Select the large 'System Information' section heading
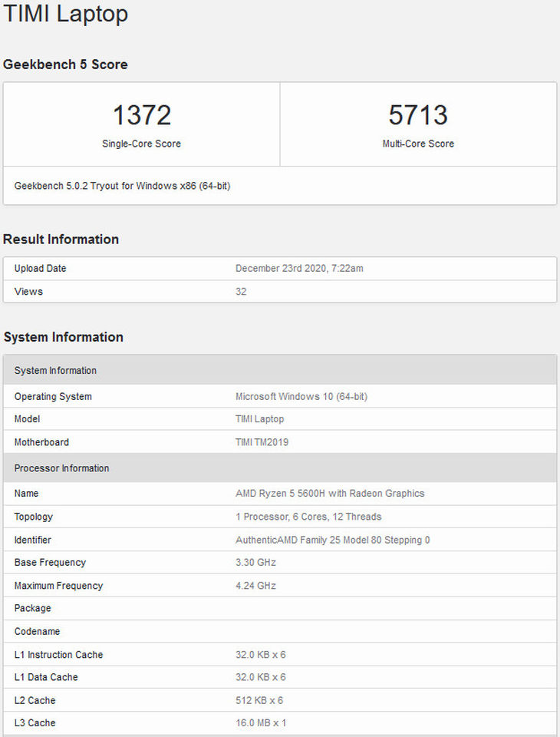The width and height of the screenshot is (560, 737). coord(64,337)
